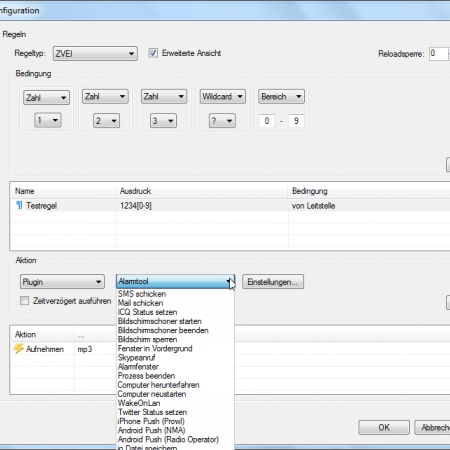Choose Alarmfenster from the list
Viewport: 450px width, 450px height.
tap(175, 367)
